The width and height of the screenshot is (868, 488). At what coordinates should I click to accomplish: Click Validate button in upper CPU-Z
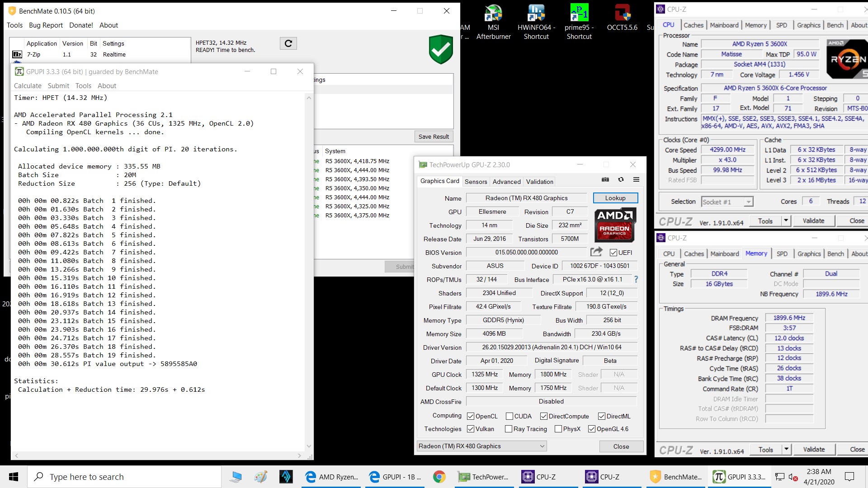coord(813,221)
